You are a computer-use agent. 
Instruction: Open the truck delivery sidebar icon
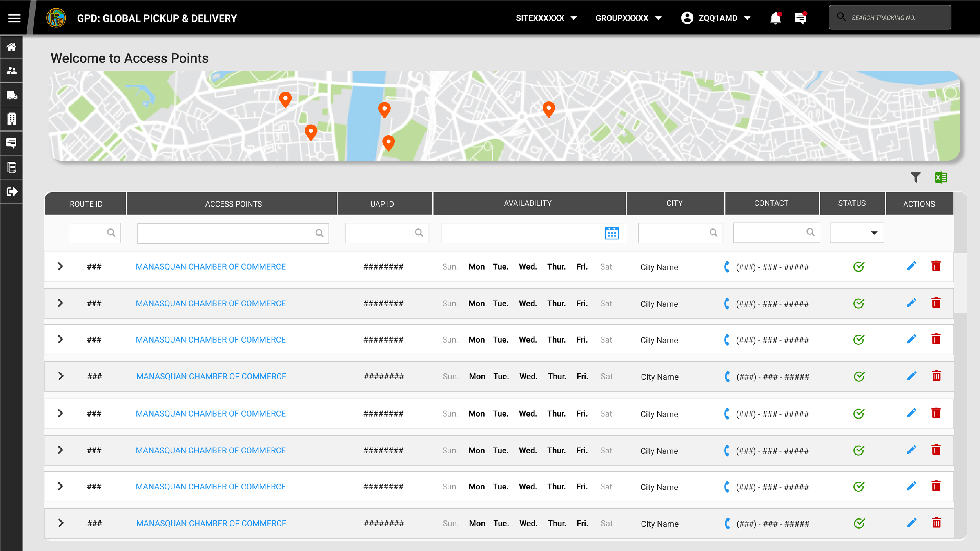[12, 95]
